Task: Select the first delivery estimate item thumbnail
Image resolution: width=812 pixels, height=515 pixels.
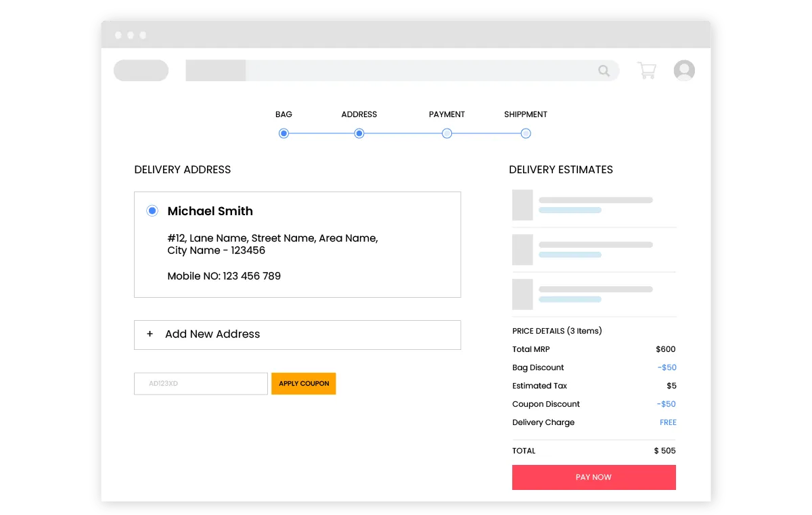Action: click(x=522, y=205)
